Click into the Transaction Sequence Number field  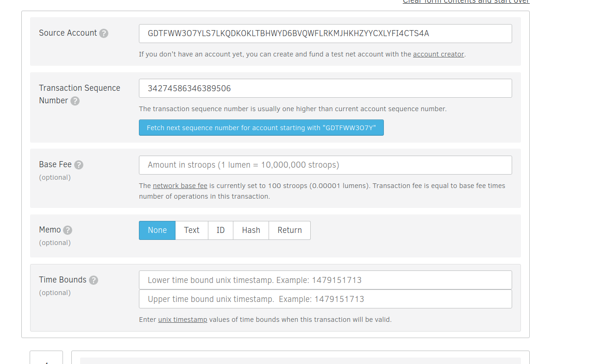click(325, 88)
